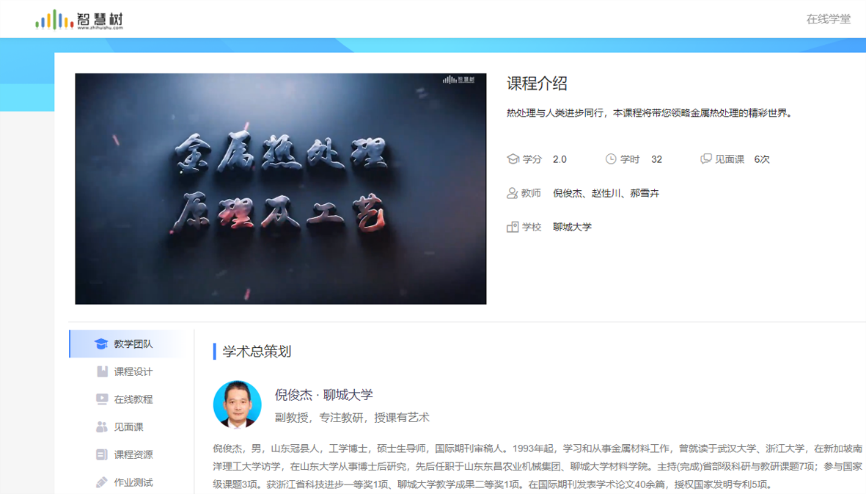Click the name 倪俊杰 · 聊城大学
866x494 pixels.
(x=324, y=395)
